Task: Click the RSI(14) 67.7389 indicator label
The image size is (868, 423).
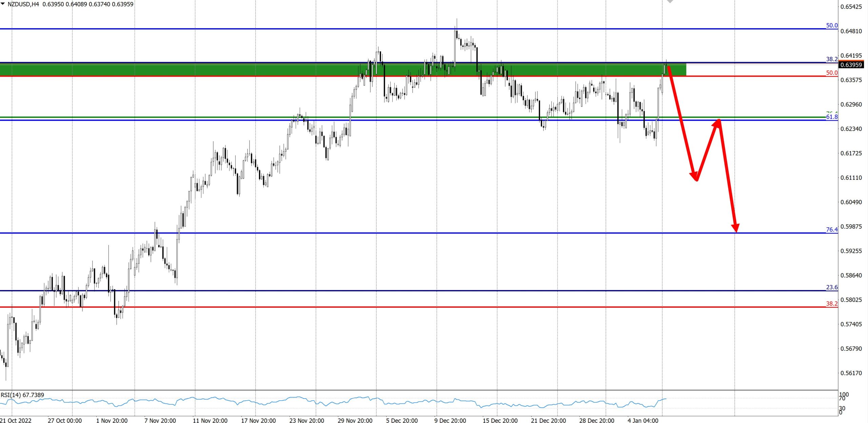Action: click(22, 395)
